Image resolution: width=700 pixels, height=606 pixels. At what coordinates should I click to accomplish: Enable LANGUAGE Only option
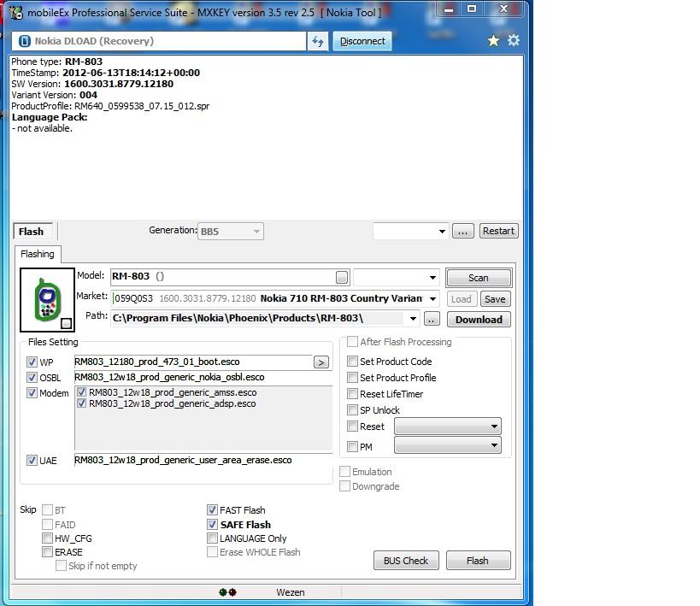coord(212,538)
